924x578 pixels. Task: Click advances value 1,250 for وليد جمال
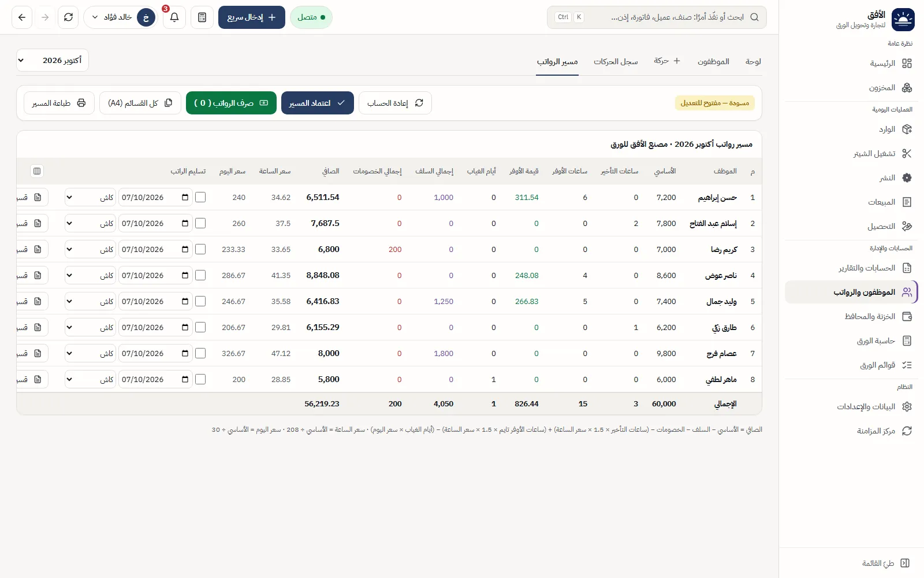444,301
